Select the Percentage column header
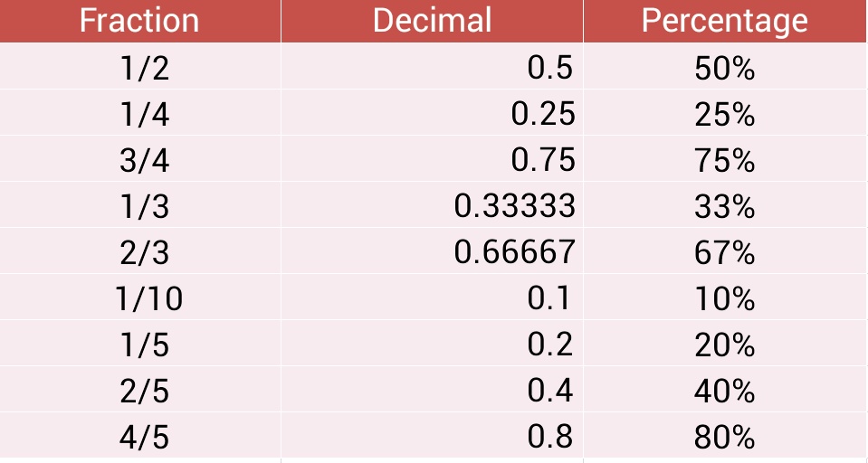Screen dimensions: 868x463 pos(725,21)
